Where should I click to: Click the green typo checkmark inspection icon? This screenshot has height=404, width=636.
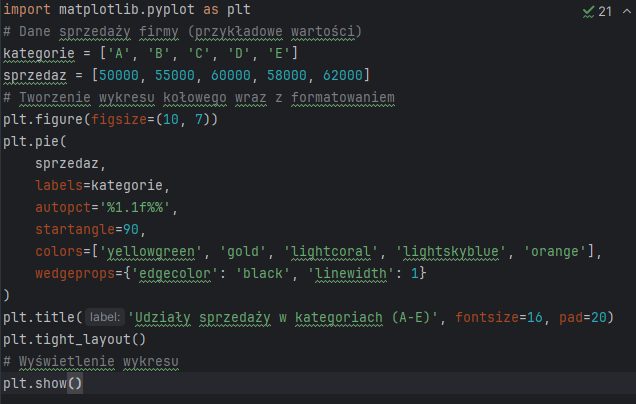tap(586, 11)
